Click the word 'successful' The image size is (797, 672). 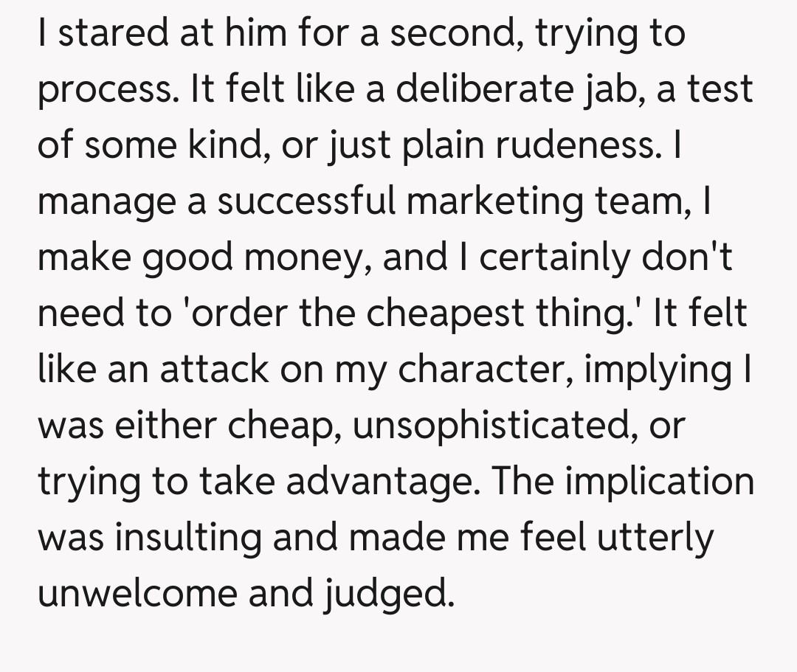point(306,201)
